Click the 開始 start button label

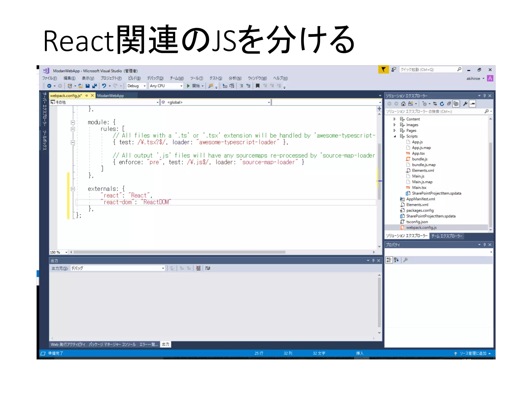(196, 86)
